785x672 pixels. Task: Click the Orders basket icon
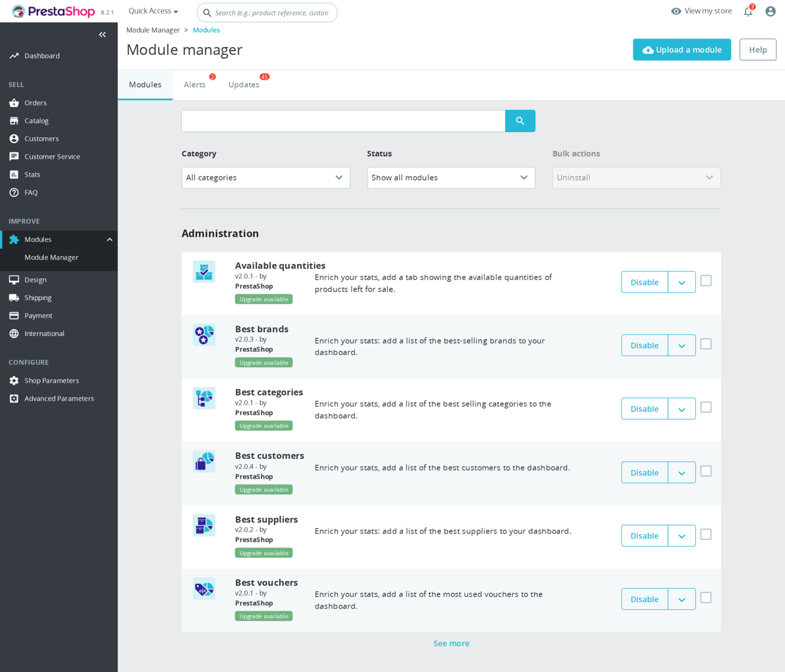[x=14, y=103]
